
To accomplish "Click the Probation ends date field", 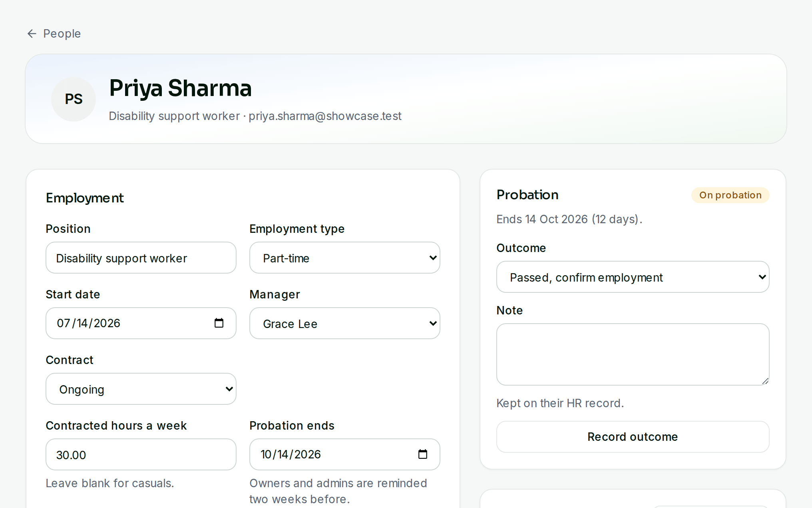I will click(345, 454).
